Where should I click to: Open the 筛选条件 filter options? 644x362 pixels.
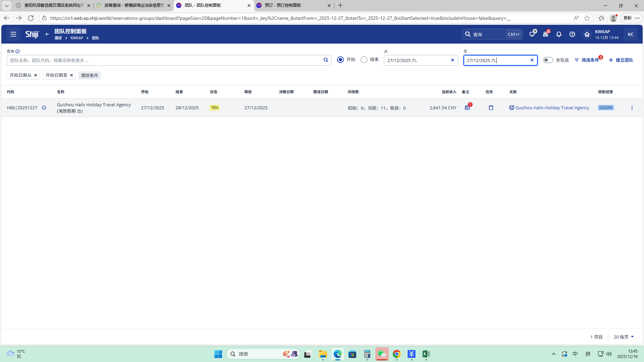(x=587, y=60)
